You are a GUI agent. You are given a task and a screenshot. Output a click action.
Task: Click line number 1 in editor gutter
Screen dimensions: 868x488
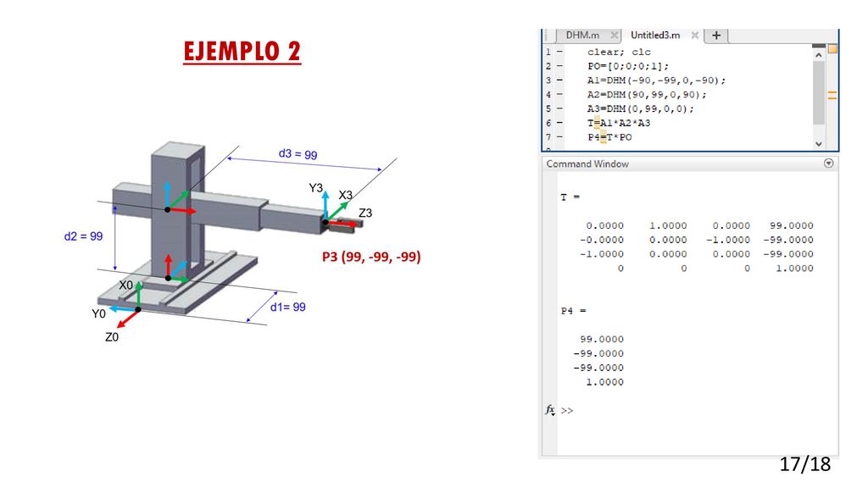pos(548,52)
